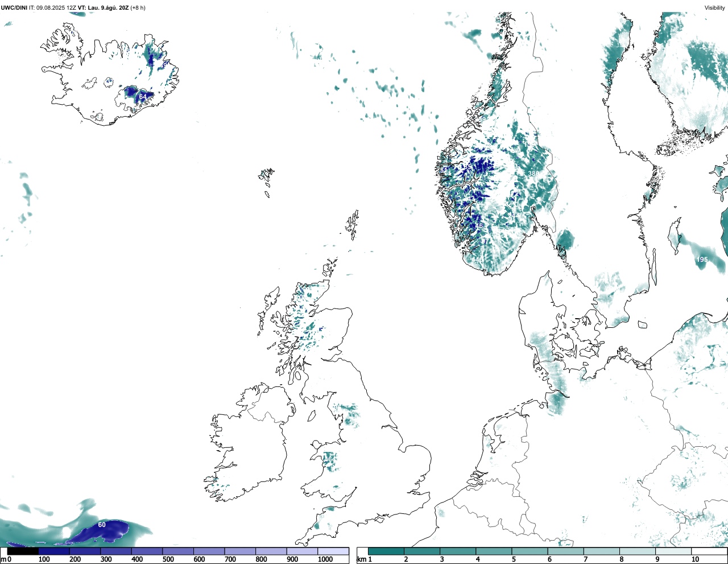
Task: Click the palest lavender 900–1000 m swatch
Action: 301,551
